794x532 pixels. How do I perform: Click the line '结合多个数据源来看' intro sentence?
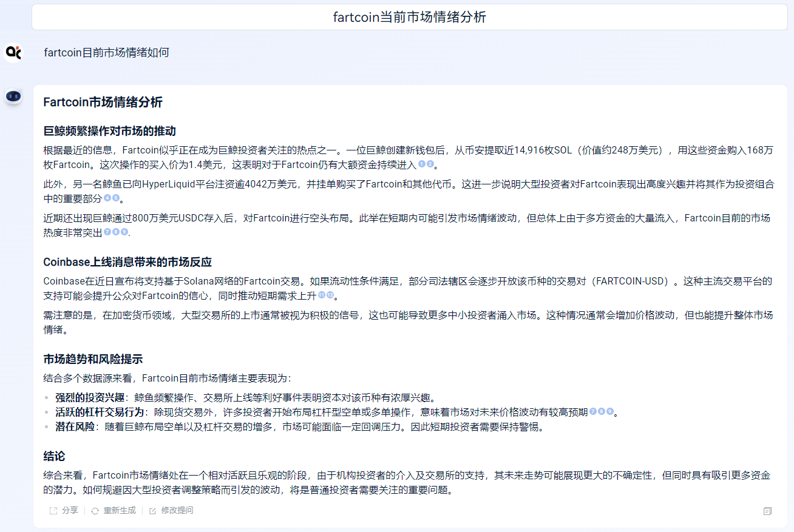click(x=167, y=379)
